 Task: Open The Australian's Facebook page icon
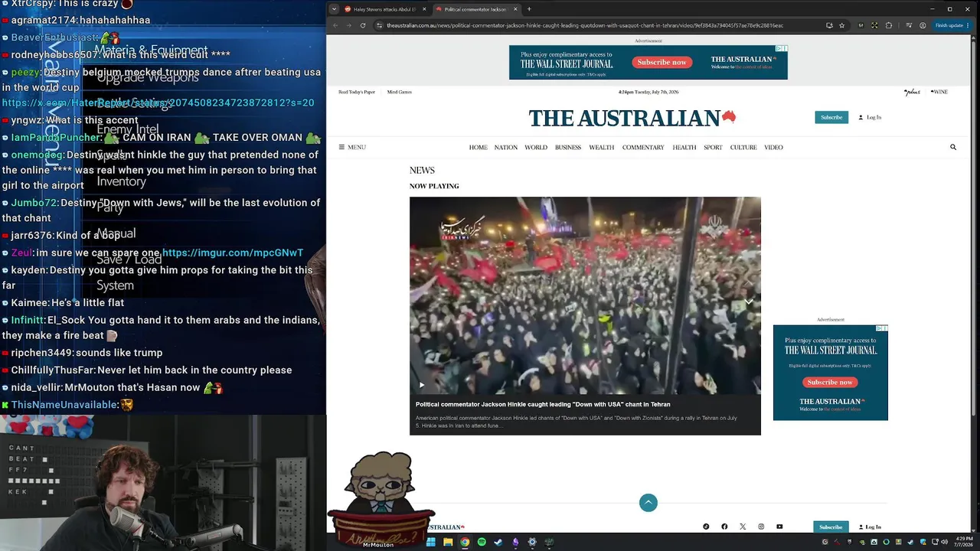click(724, 527)
